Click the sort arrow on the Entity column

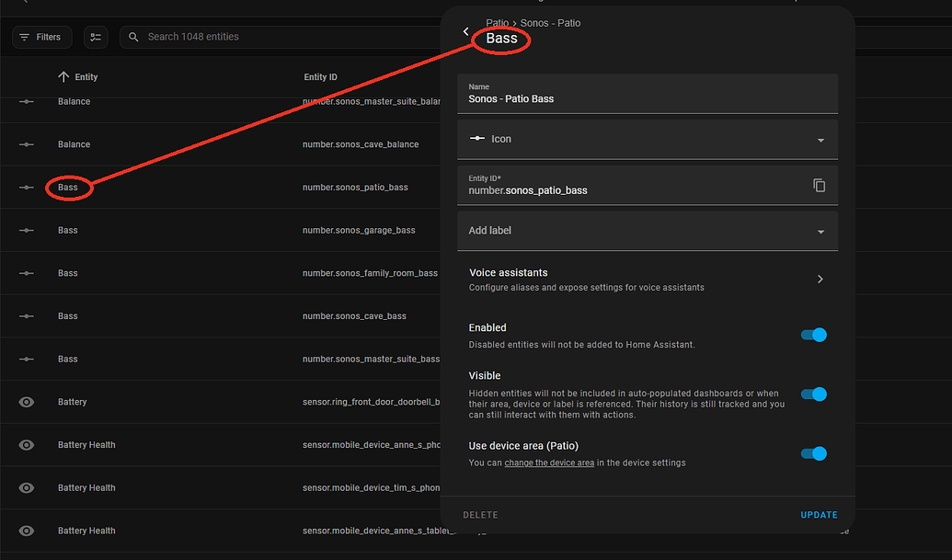63,76
